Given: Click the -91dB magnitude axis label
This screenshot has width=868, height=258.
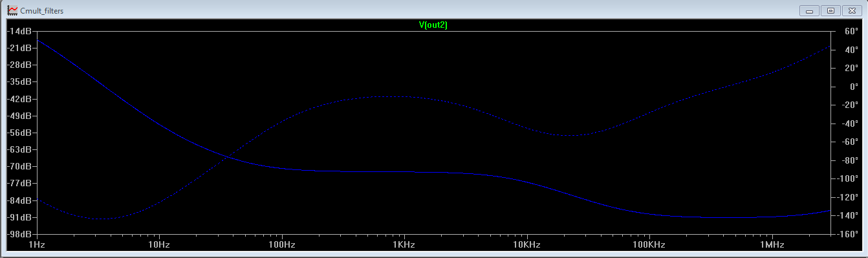Looking at the screenshot, I should coord(19,217).
